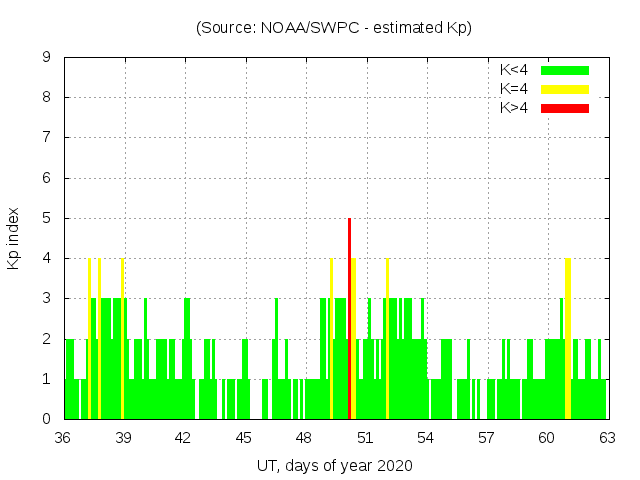Click the NOAA/SWPC source chart title
The width and height of the screenshot is (640, 480).
(334, 28)
